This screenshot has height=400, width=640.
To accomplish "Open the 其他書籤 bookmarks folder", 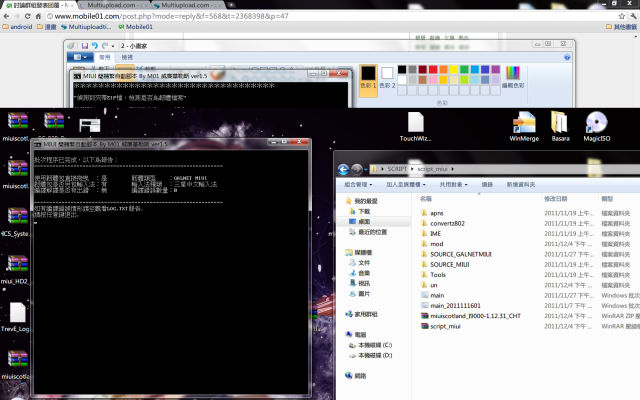I will [621, 27].
